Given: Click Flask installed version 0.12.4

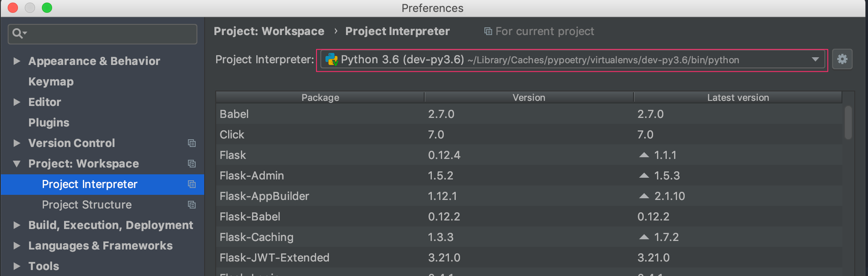Looking at the screenshot, I should pyautogui.click(x=444, y=155).
